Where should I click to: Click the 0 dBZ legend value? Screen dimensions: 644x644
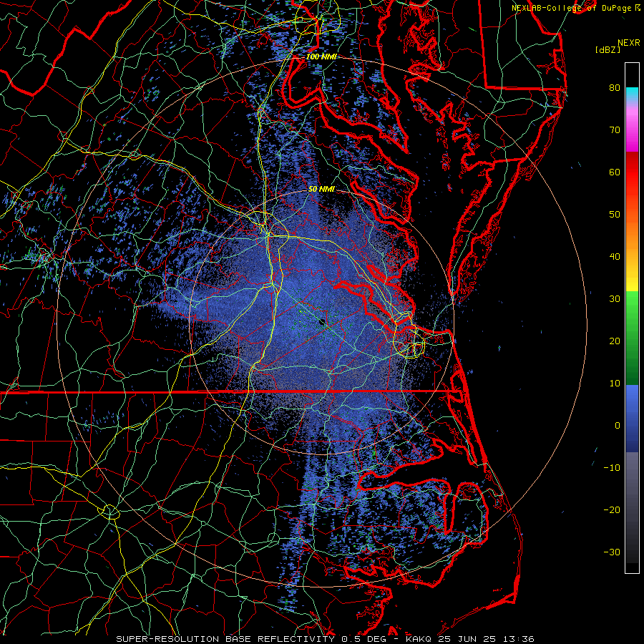click(x=618, y=426)
